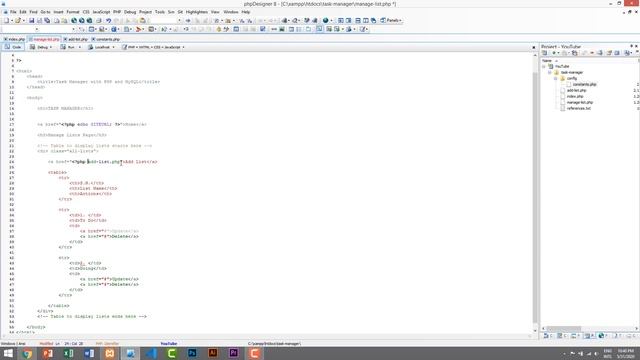Image resolution: width=640 pixels, height=360 pixels.
Task: Open the Edit menu
Action: 23,12
